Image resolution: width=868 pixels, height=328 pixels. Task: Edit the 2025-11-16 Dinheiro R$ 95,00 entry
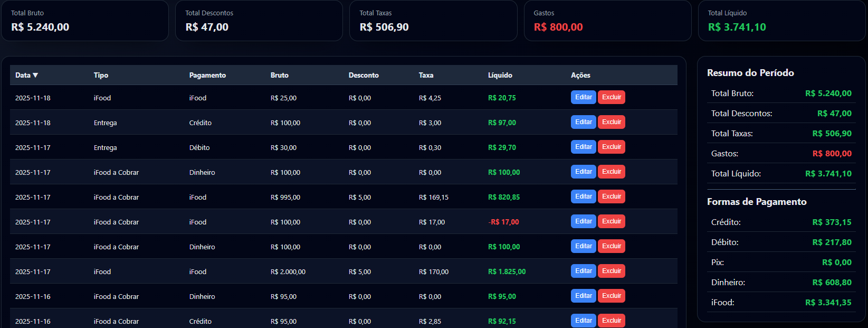point(583,296)
